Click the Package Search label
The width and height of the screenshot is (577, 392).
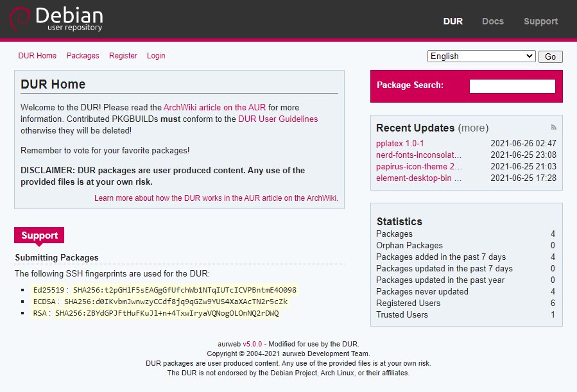coord(410,85)
